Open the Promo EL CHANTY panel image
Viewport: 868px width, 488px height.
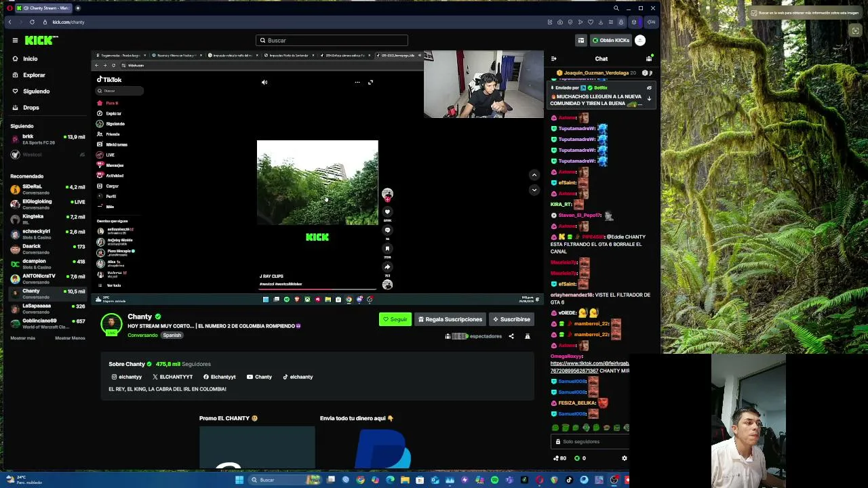pyautogui.click(x=257, y=448)
